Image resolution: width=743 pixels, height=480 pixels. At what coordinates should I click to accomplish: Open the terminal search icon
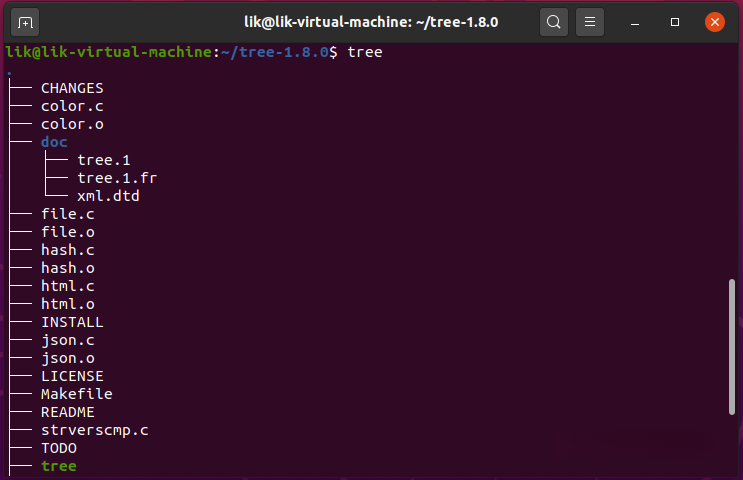[553, 21]
